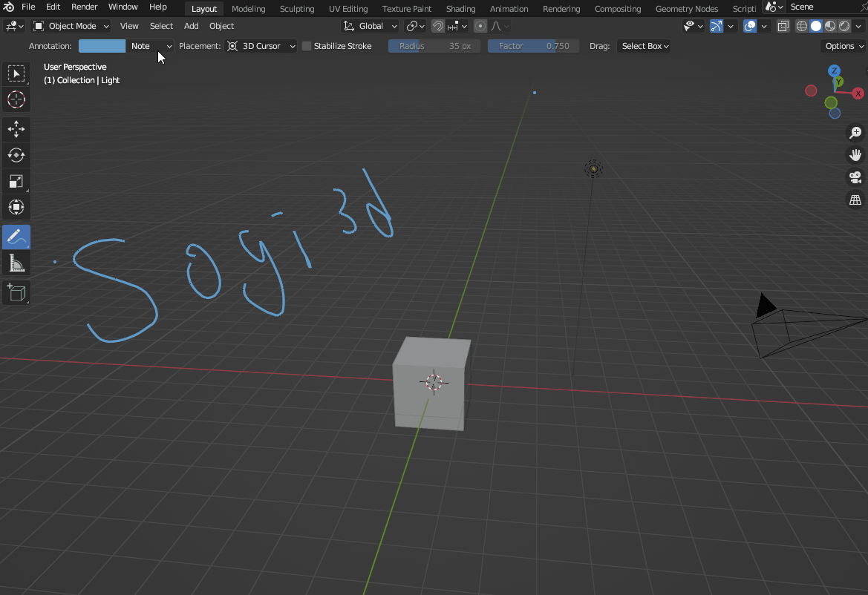
Task: Open the Add menu in viewport header
Action: pyautogui.click(x=191, y=26)
